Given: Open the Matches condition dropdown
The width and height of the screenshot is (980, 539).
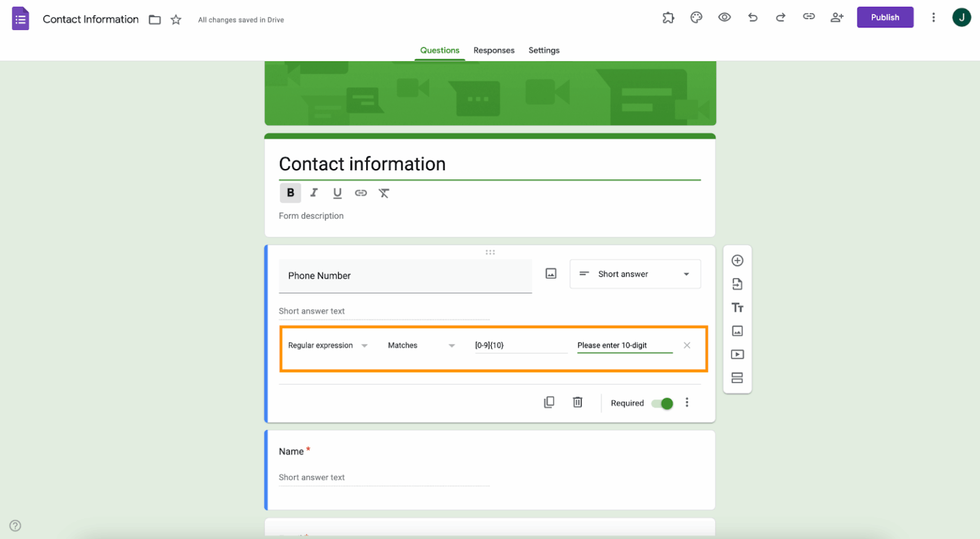Looking at the screenshot, I should coord(420,345).
